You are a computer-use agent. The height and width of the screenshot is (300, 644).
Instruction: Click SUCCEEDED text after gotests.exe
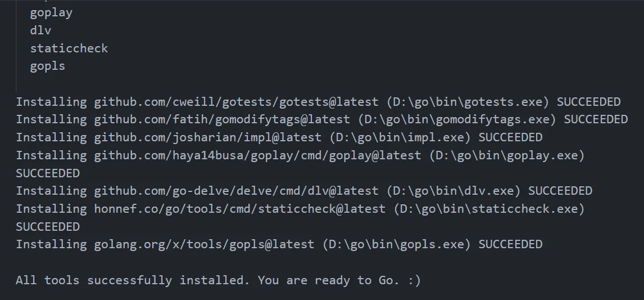(x=588, y=102)
